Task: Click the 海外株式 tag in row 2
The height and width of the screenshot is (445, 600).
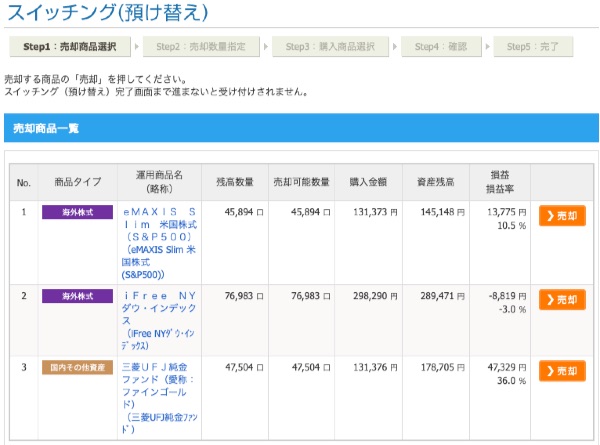Action: (x=77, y=296)
